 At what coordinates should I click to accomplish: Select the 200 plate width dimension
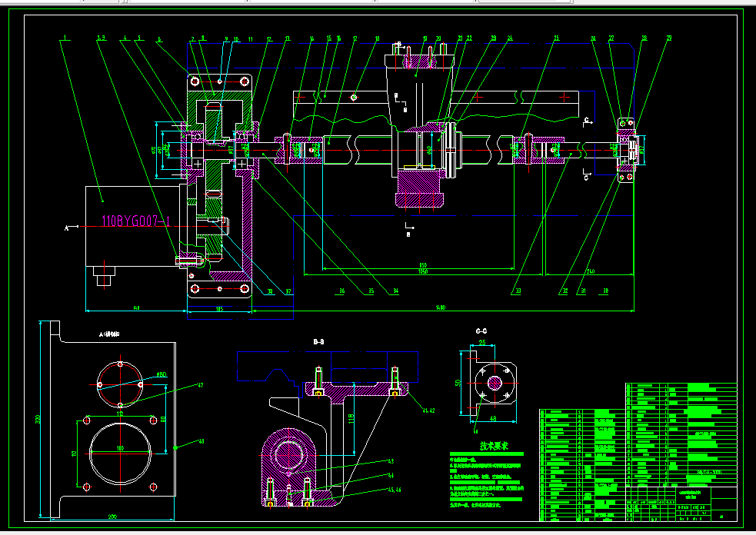click(112, 517)
